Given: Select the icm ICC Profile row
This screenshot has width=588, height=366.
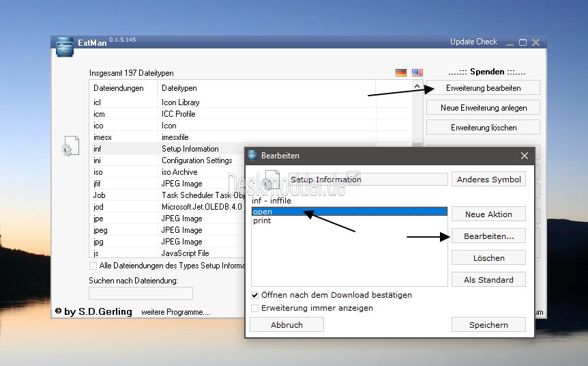Looking at the screenshot, I should pyautogui.click(x=251, y=114).
